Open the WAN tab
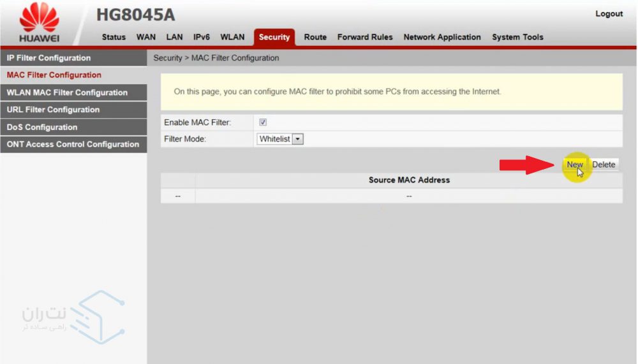 (x=146, y=37)
